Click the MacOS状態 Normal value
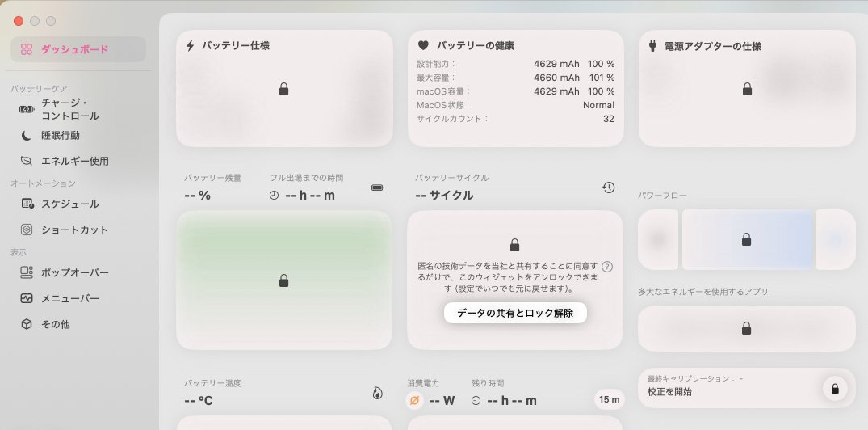Viewport: 868px width, 430px height. [x=598, y=105]
